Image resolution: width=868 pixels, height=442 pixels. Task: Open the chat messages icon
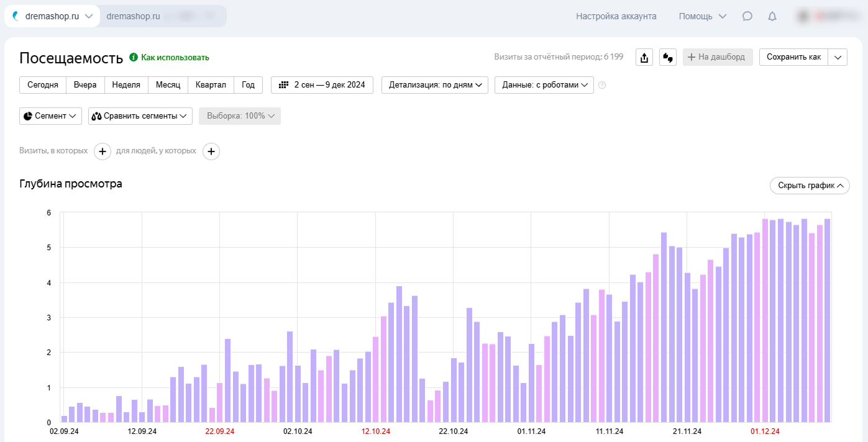[747, 17]
